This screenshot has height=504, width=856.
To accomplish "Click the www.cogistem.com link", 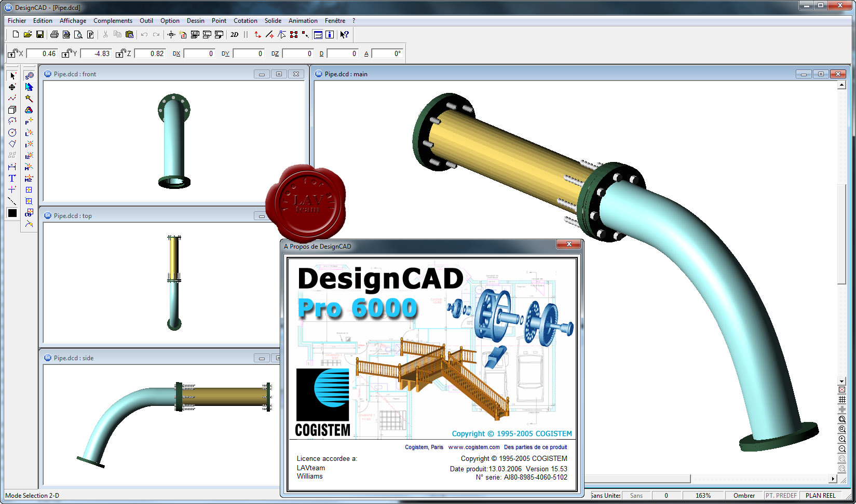I will coord(474,447).
